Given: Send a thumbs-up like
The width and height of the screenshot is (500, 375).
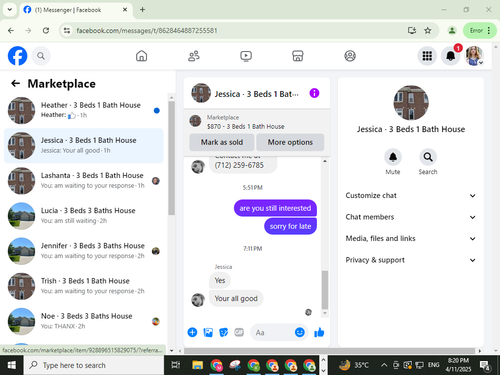Looking at the screenshot, I should point(319,332).
